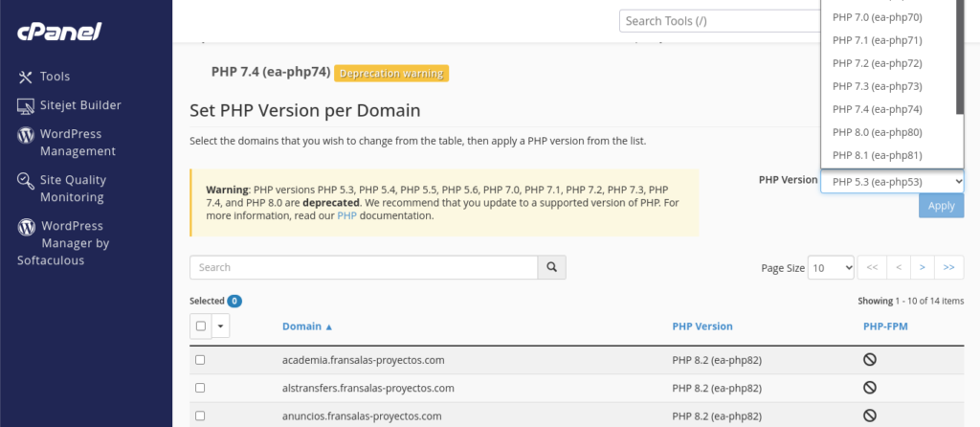Click the Selected count badge
The height and width of the screenshot is (427, 980).
pyautogui.click(x=234, y=302)
